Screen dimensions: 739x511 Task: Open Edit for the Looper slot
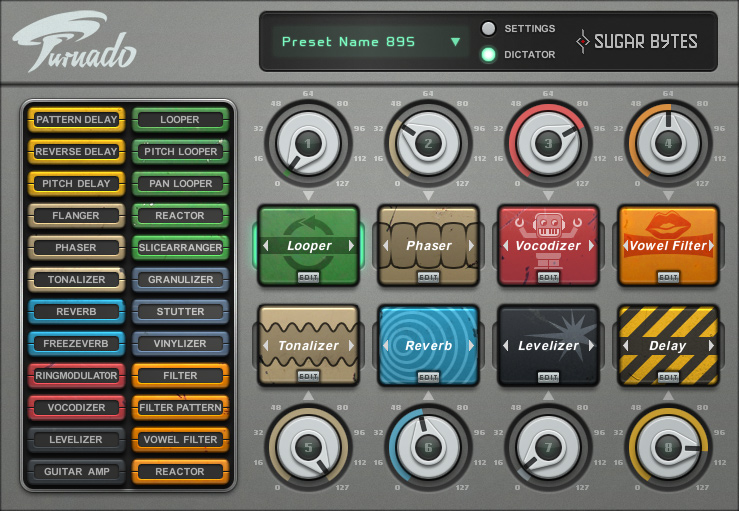309,277
